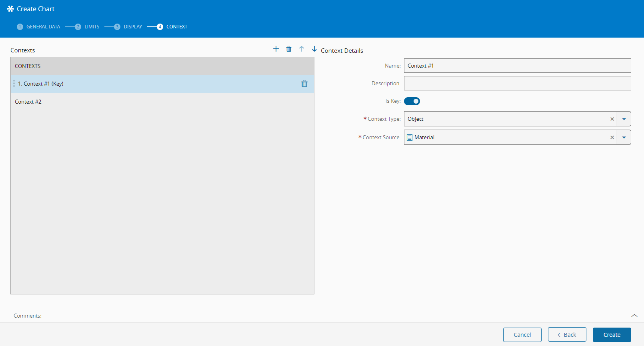Clear the Context Type value with X
This screenshot has height=346, width=644.
(x=612, y=119)
